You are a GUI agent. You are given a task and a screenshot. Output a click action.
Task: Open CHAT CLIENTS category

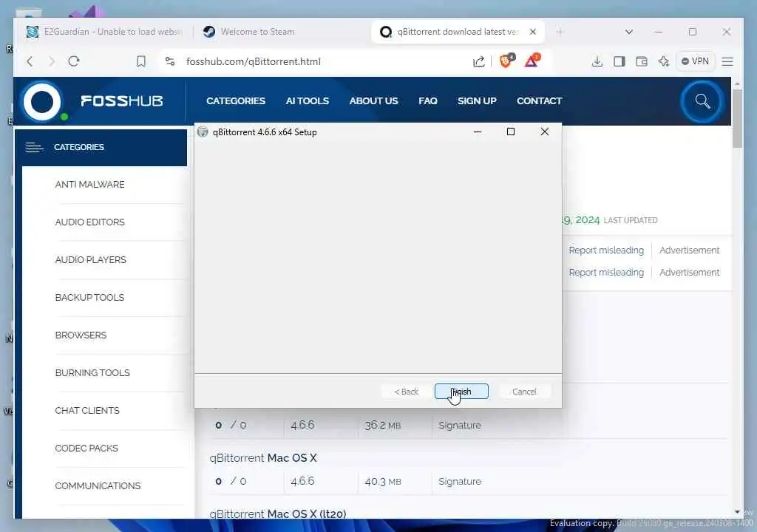[87, 410]
